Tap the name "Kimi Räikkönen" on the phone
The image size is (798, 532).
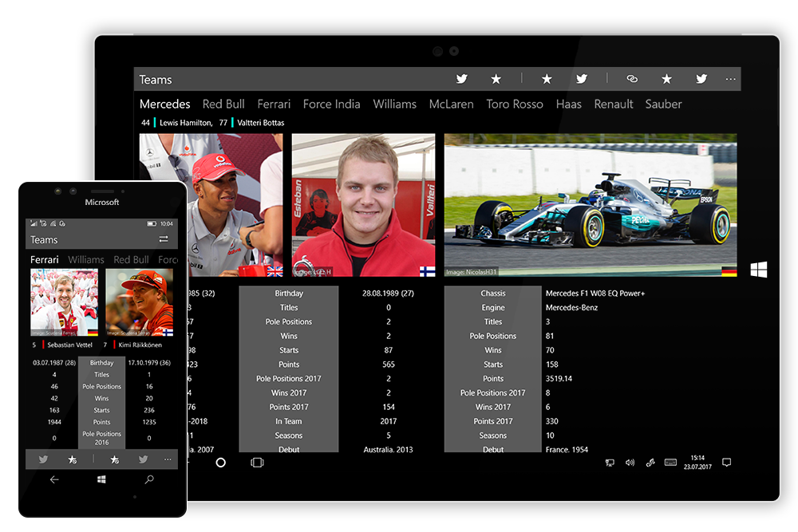pos(140,345)
